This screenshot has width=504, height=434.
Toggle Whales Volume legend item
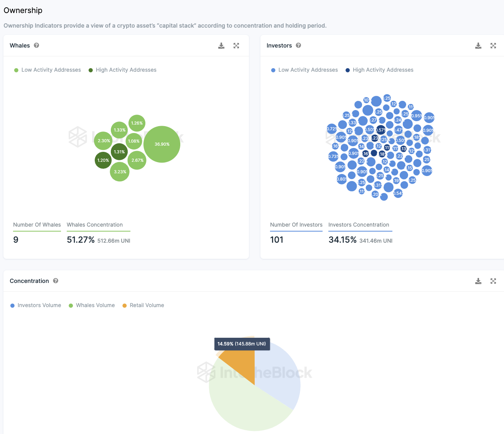[92, 305]
